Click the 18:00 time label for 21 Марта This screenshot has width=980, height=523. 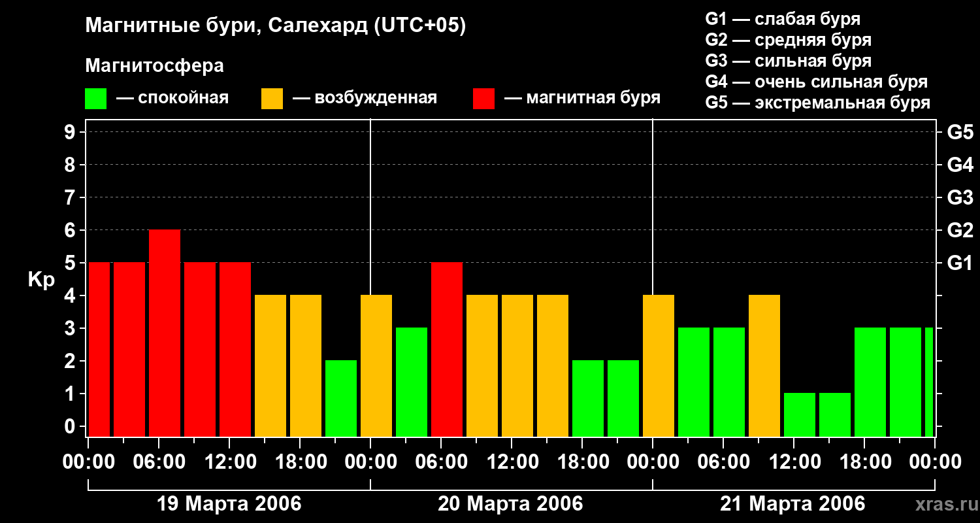[x=864, y=462]
